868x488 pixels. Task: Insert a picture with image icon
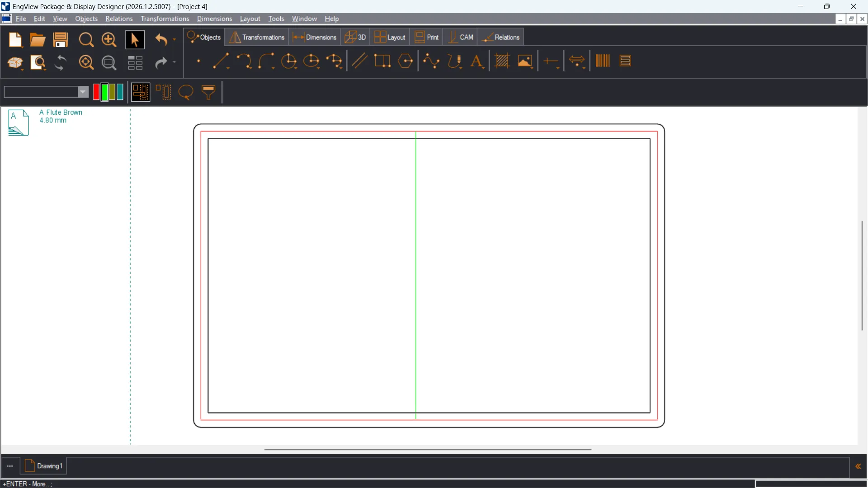[x=525, y=61]
